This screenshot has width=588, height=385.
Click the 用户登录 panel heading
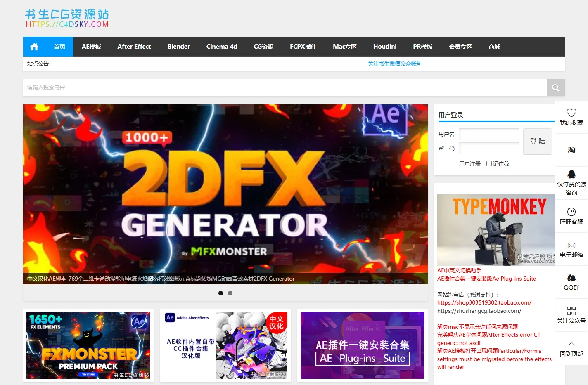(x=451, y=115)
